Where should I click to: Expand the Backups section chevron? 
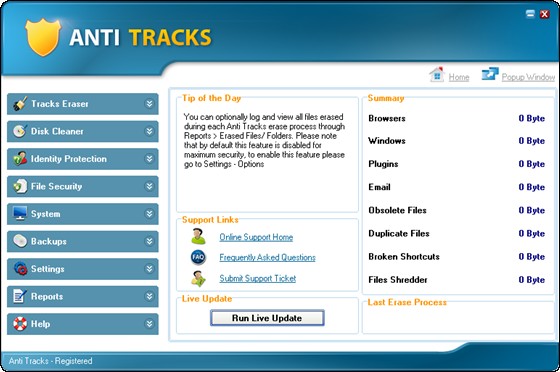(149, 241)
